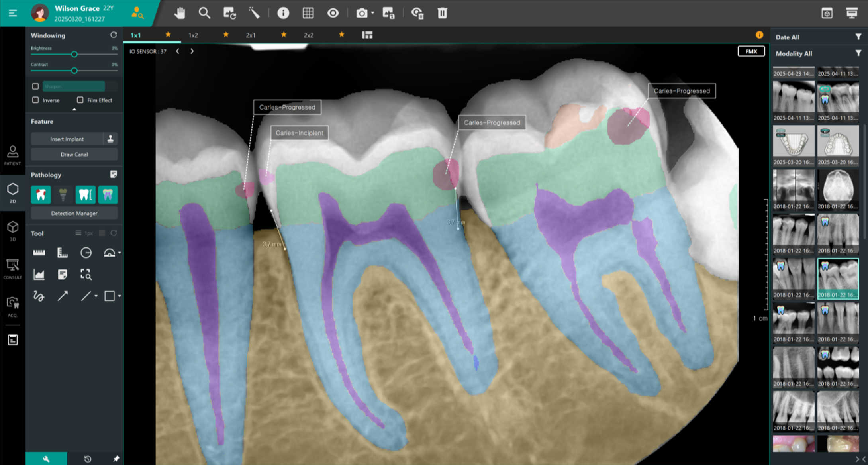Image resolution: width=868 pixels, height=465 pixels.
Task: Switch to the 1x2 layout tab
Action: coord(193,35)
